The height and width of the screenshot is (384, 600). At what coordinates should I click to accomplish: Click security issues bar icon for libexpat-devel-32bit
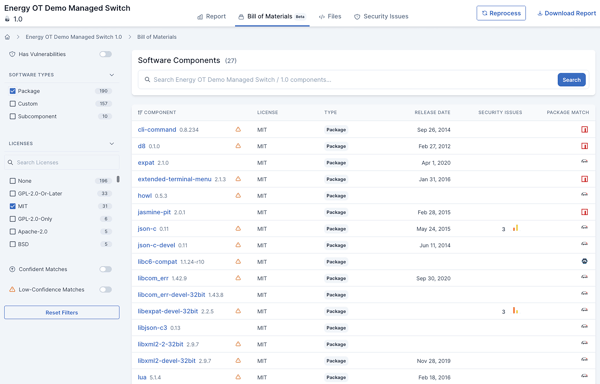(x=515, y=311)
